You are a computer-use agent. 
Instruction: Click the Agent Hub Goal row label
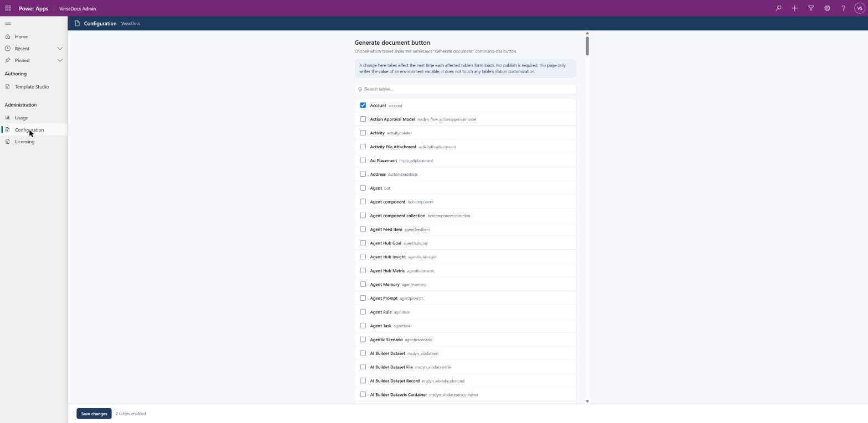pos(385,243)
